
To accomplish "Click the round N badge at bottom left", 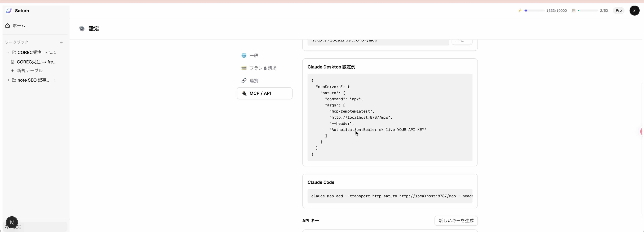I will [x=12, y=222].
